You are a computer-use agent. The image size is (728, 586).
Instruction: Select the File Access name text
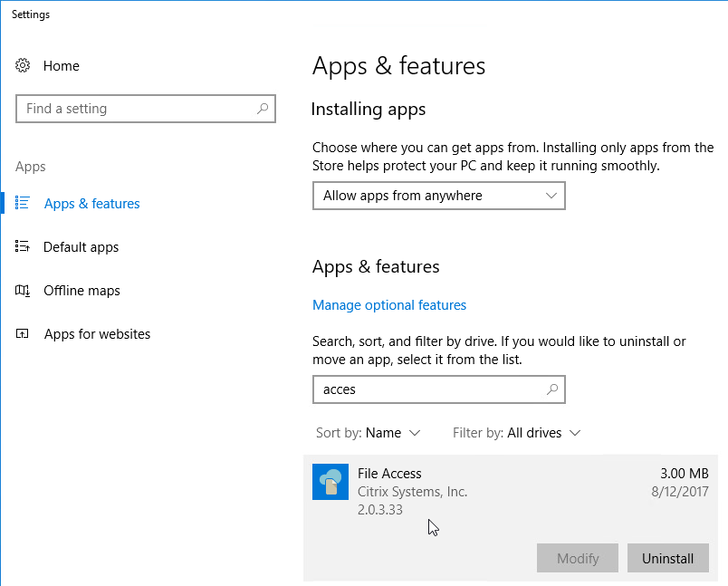[389, 474]
